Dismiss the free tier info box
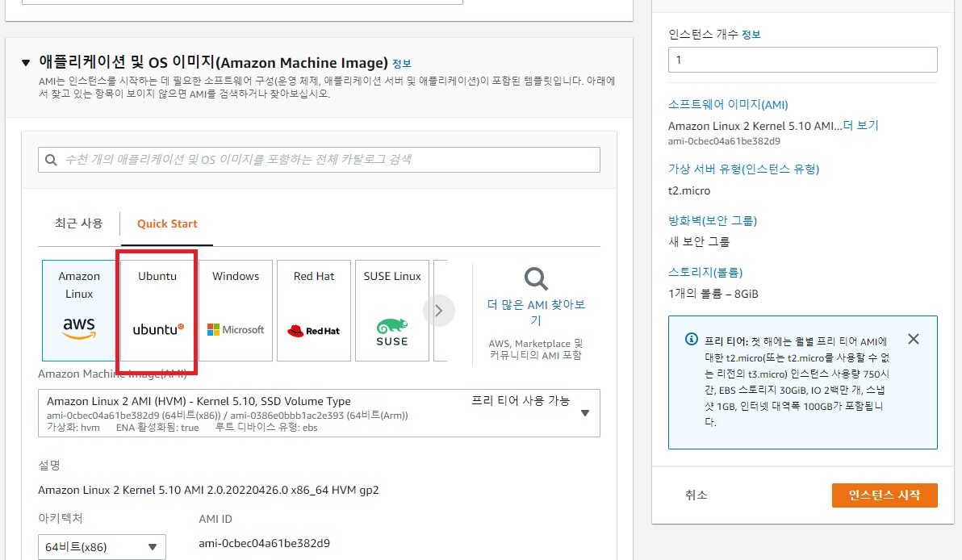Image resolution: width=962 pixels, height=560 pixels. (x=914, y=339)
